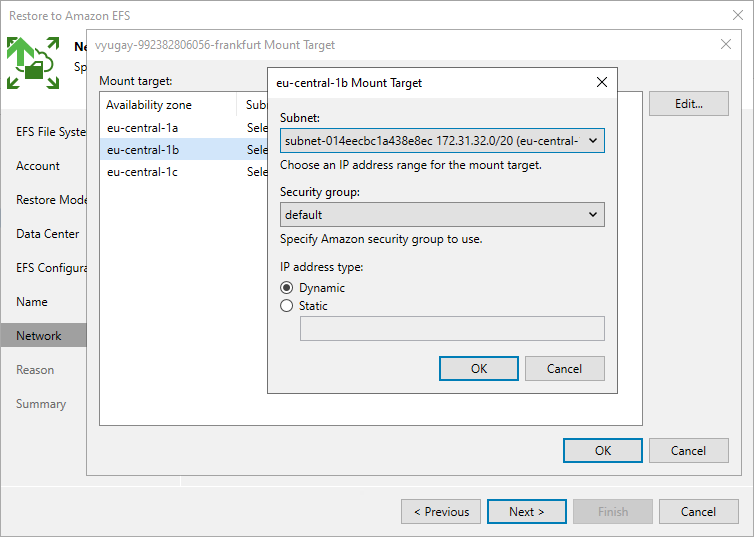Open the Name wizard step
754x537 pixels.
point(32,302)
